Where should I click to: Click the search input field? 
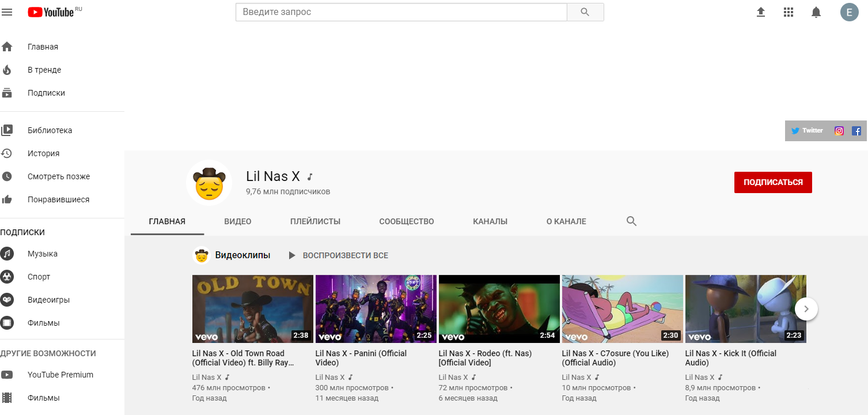(401, 12)
